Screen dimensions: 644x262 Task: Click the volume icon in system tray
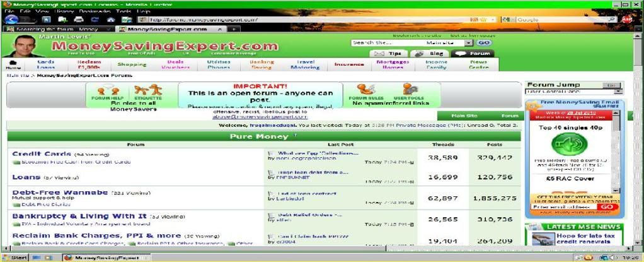614,258
